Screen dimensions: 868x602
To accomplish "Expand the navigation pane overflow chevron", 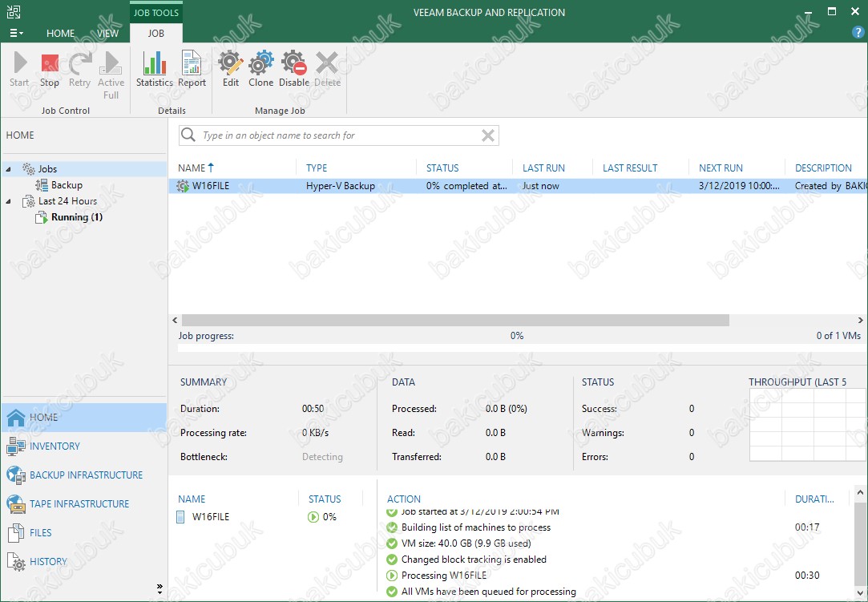I will [159, 588].
